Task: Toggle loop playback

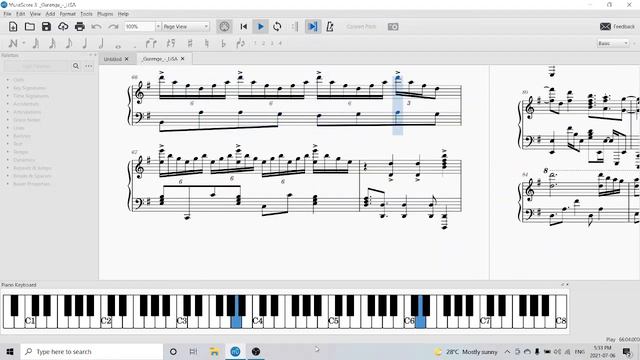Action: pyautogui.click(x=277, y=27)
